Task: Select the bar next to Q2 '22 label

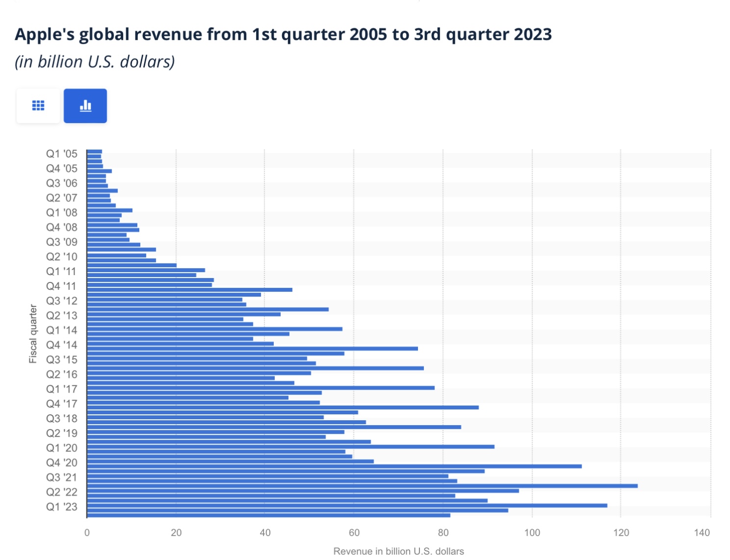Action: pos(303,491)
